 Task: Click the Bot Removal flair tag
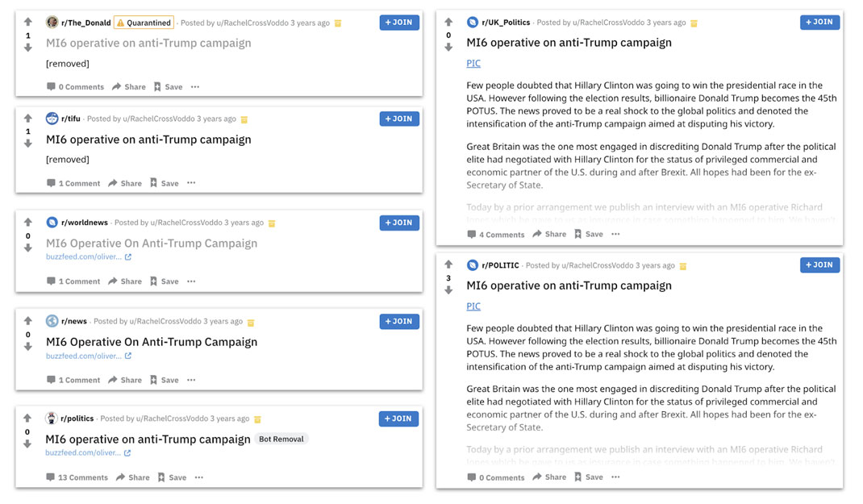282,439
